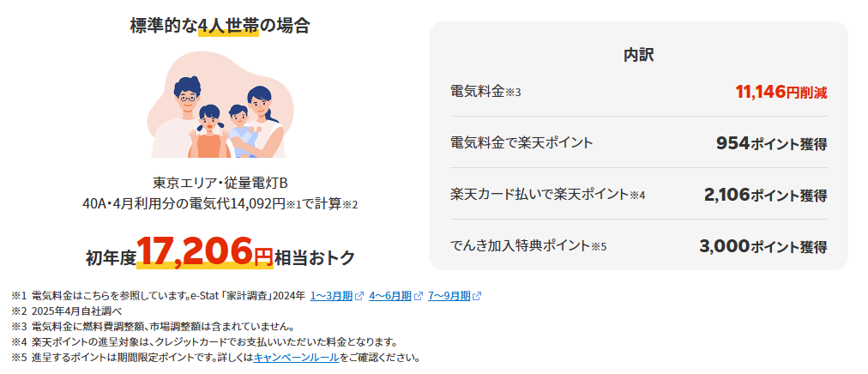Click the 標準的な4人世帯の場合 heading

pyautogui.click(x=220, y=26)
